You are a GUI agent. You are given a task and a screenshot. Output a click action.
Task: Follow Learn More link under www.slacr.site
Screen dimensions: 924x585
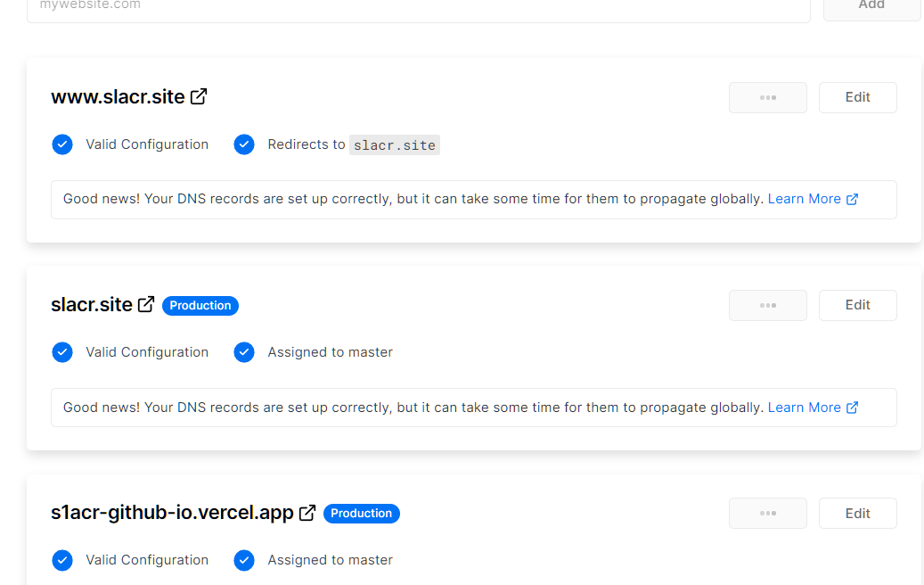813,199
